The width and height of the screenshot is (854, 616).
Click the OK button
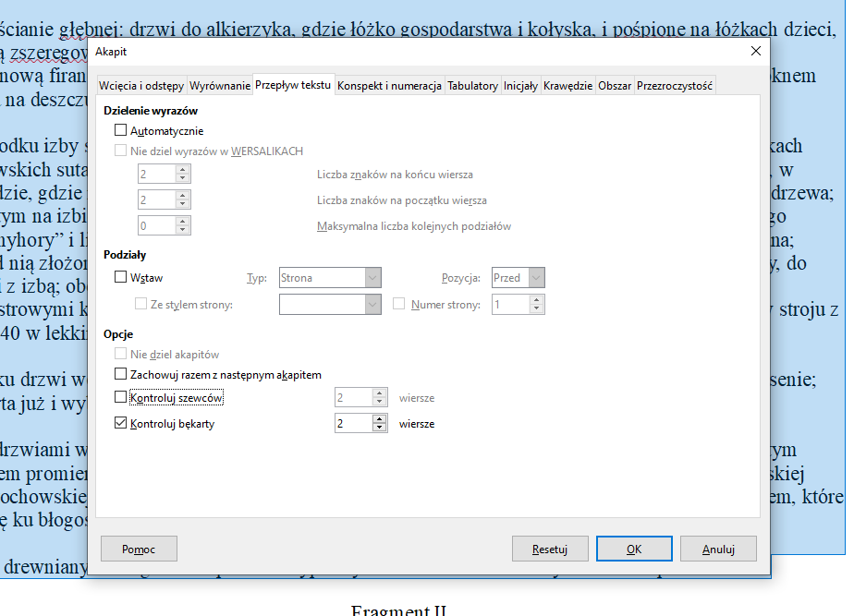coord(633,549)
